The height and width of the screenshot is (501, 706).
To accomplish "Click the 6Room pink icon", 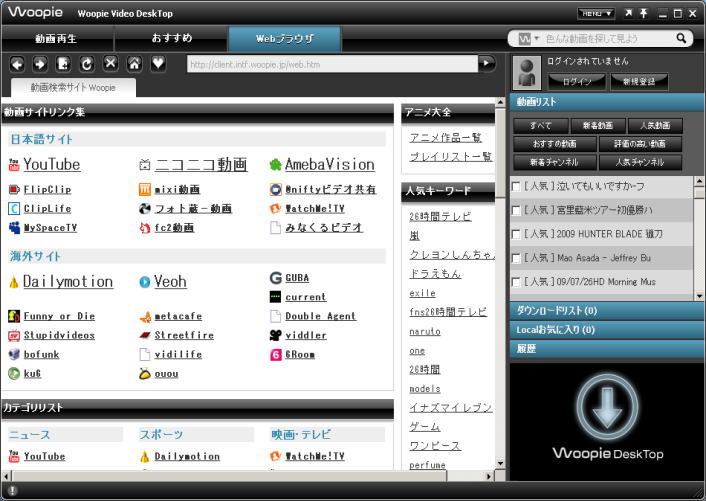I will [276, 355].
